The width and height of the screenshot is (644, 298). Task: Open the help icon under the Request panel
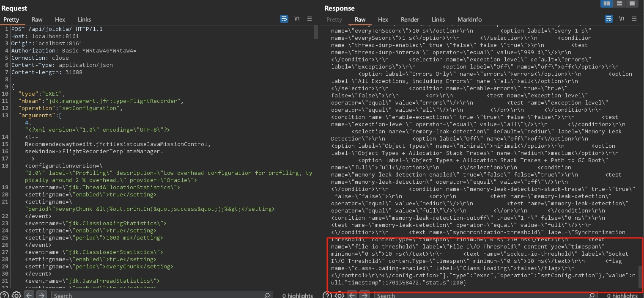(4, 295)
